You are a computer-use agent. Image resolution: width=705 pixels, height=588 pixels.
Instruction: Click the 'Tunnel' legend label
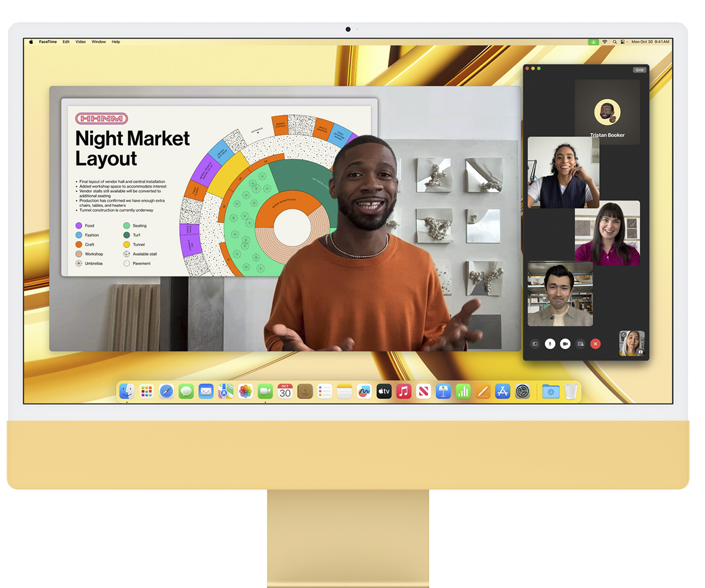(139, 245)
